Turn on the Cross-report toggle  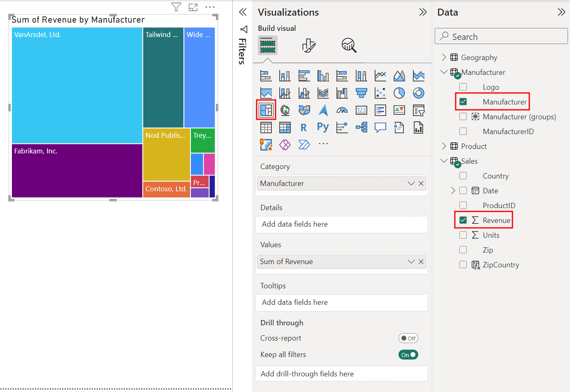[408, 338]
